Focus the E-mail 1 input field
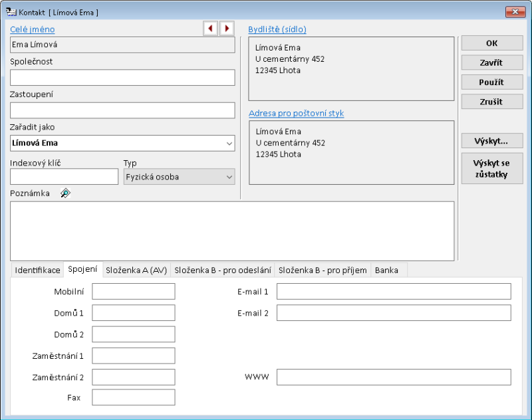 [393, 292]
